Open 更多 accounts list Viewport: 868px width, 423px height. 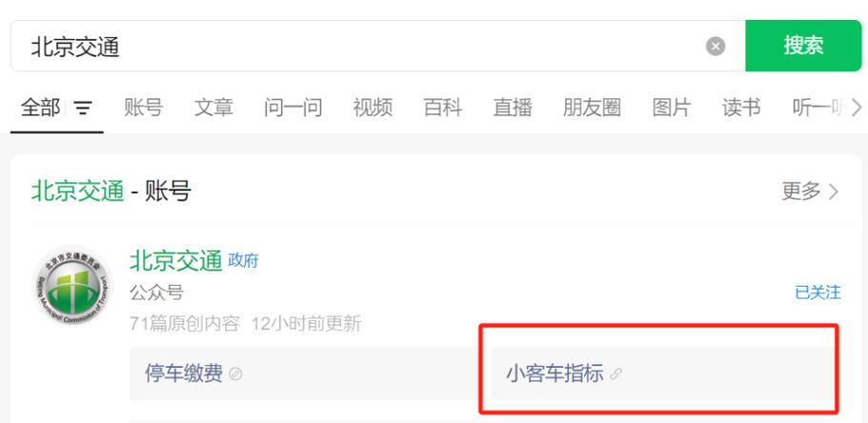click(x=810, y=191)
